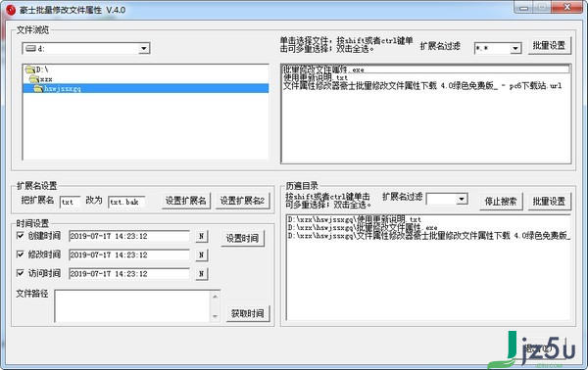Screen dimensions: 588x370
Task: Select the D:\ root folder icon
Action: [x=30, y=69]
